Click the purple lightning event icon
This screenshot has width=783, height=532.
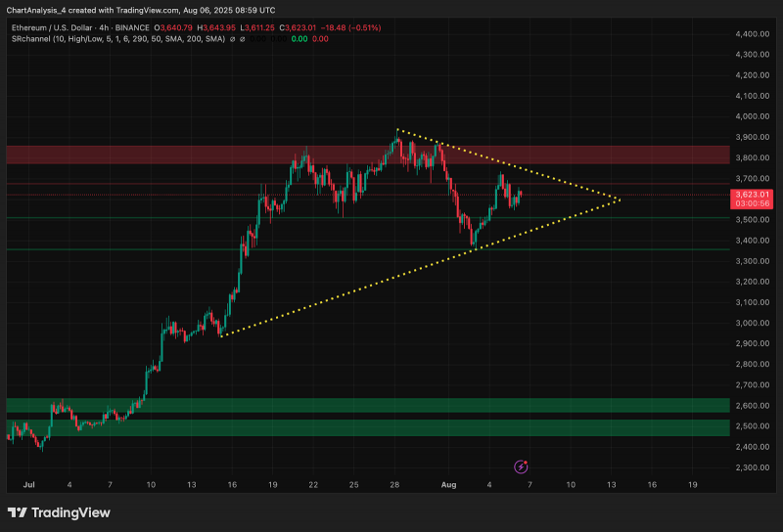521,466
